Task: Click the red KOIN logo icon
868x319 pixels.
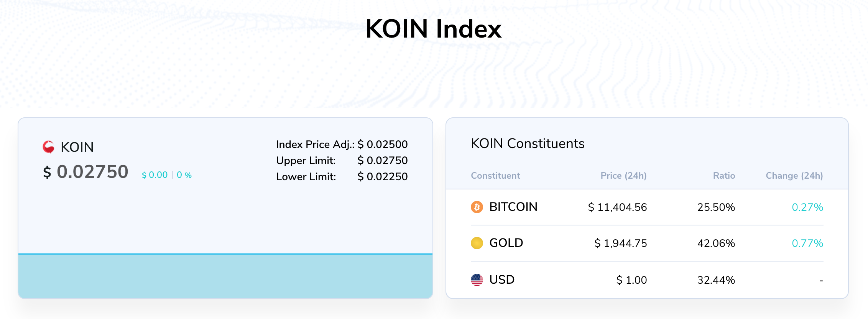Action: tap(49, 147)
